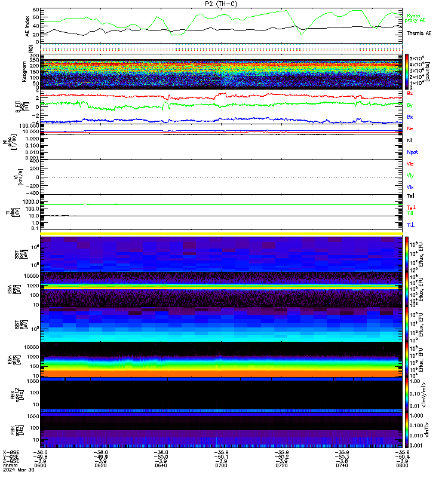Select the green Ti parallel legend label
The image size is (448, 478).
point(410,213)
